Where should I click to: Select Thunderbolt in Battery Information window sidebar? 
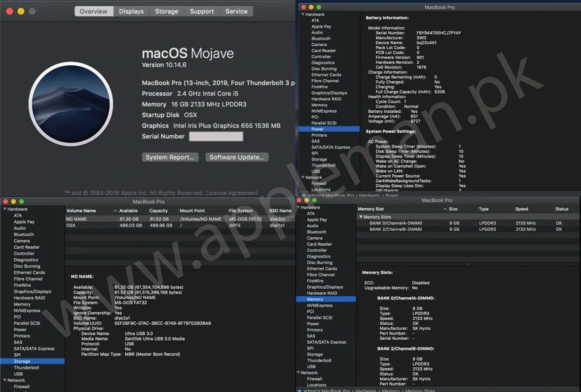point(324,165)
